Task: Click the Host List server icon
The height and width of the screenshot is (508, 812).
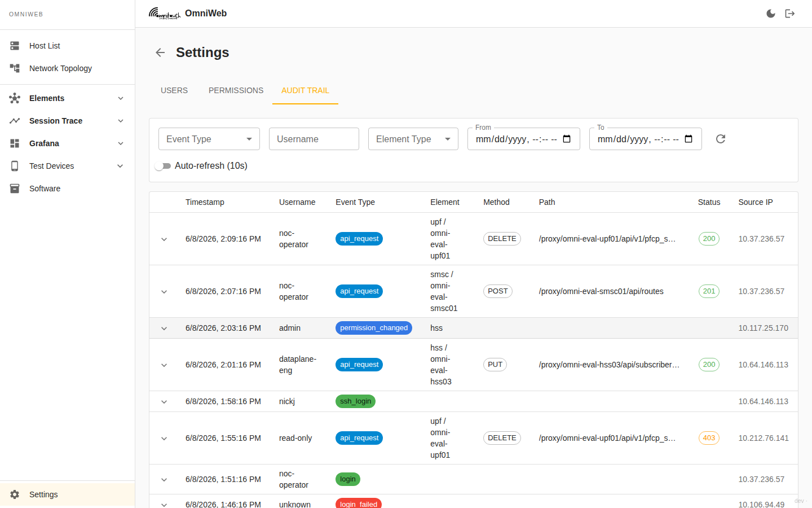Action: (x=15, y=46)
